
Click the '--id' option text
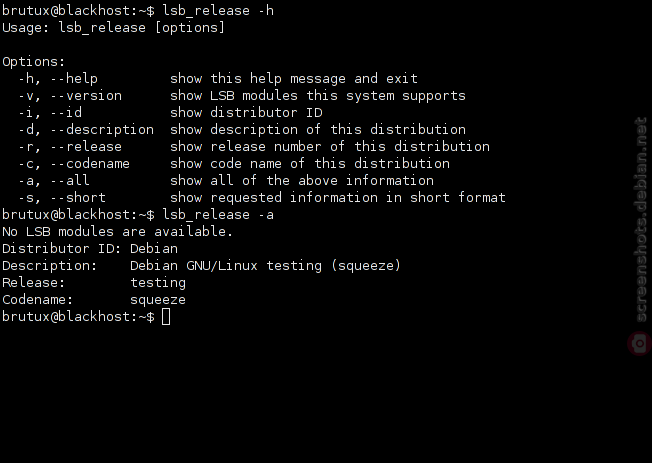(66, 113)
